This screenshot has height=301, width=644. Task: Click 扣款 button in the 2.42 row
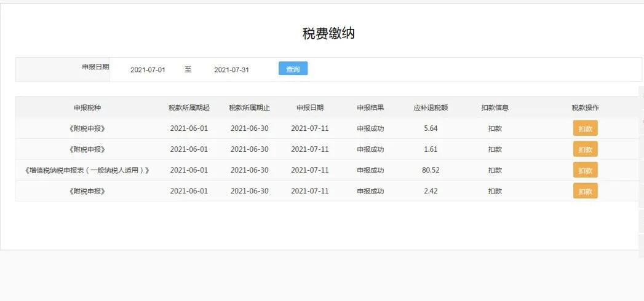[586, 191]
